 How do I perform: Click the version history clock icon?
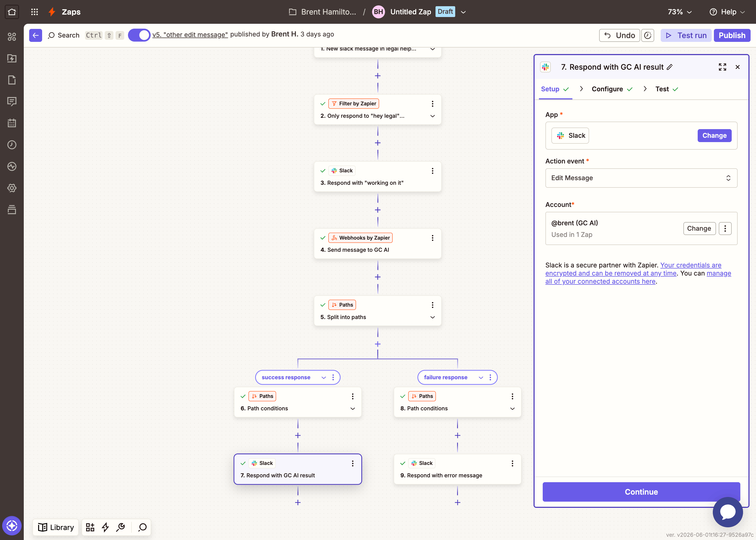[x=648, y=35]
